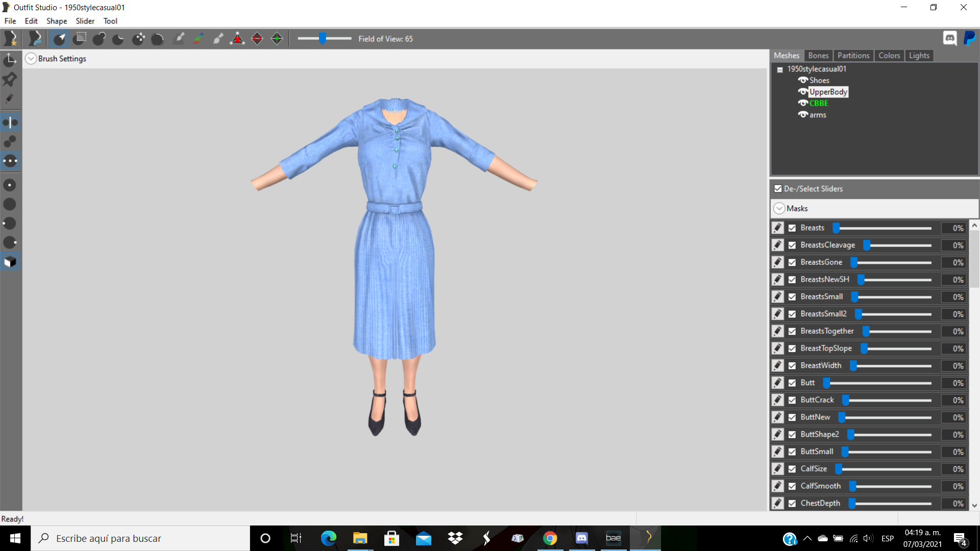Select the Inflate brush tool
The height and width of the screenshot is (551, 980).
tap(99, 39)
